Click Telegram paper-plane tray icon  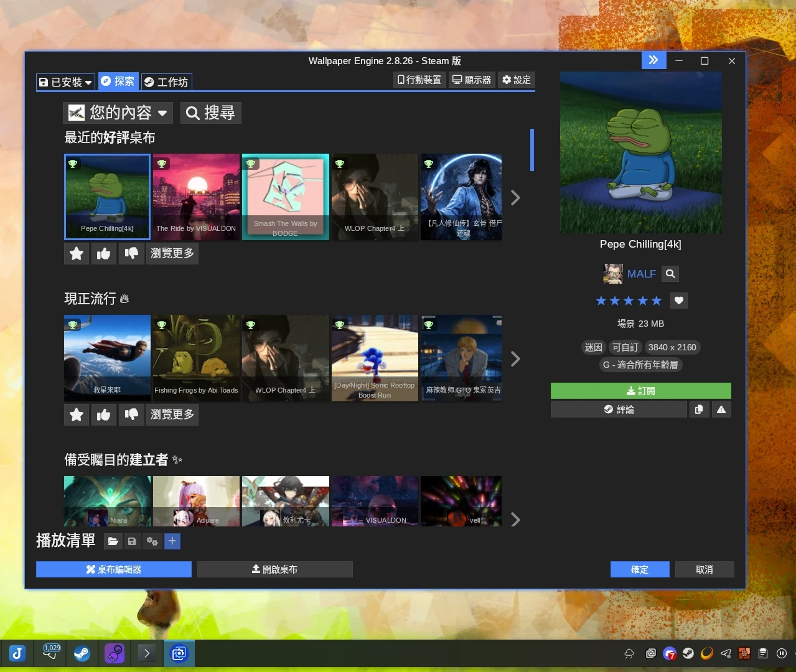[726, 653]
